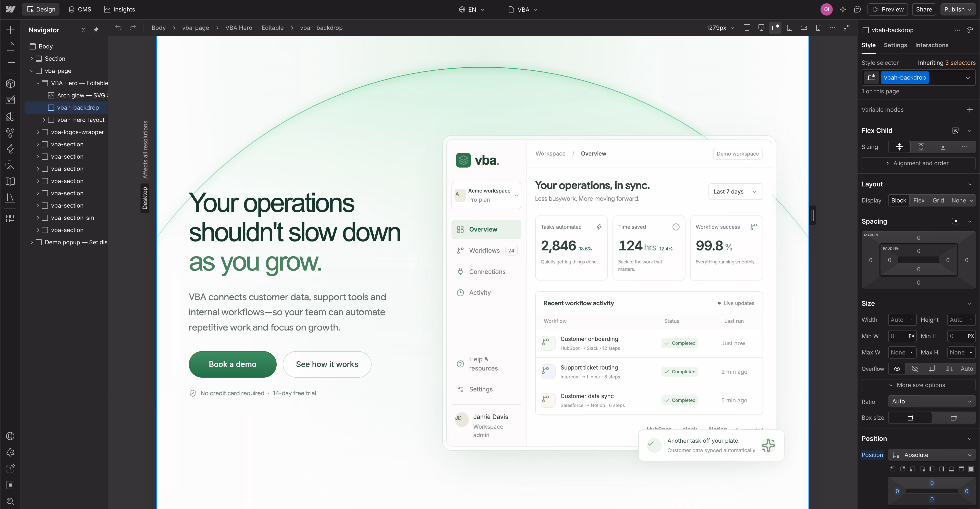
Task: Open the Position Absolute dropdown
Action: pos(932,455)
